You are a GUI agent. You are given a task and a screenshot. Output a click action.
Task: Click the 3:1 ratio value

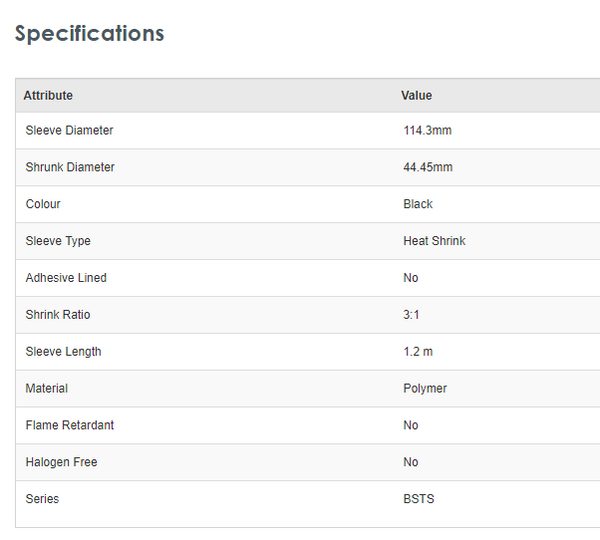tap(411, 315)
